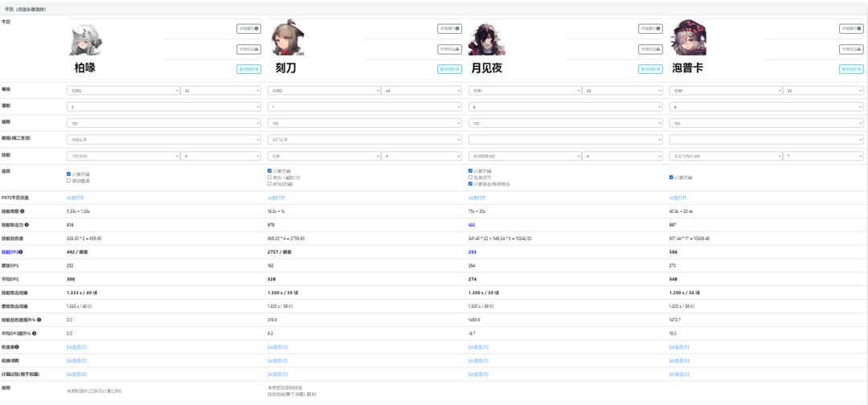
Task: Click the 月见夜 operator avatar
Action: point(486,39)
